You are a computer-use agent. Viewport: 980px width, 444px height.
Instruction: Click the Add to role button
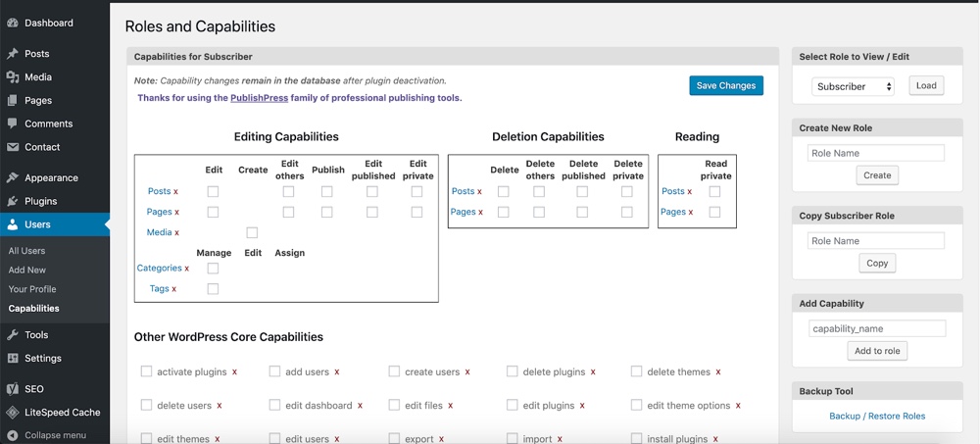click(877, 351)
